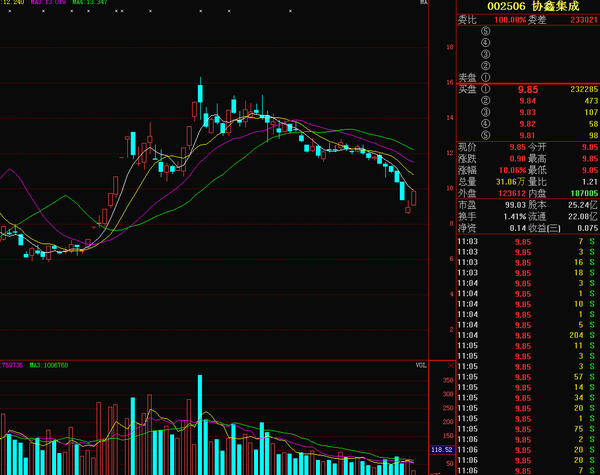This screenshot has height=475, width=600.
Task: Select the MA label at the chart's top-right
Action: pyautogui.click(x=423, y=3)
